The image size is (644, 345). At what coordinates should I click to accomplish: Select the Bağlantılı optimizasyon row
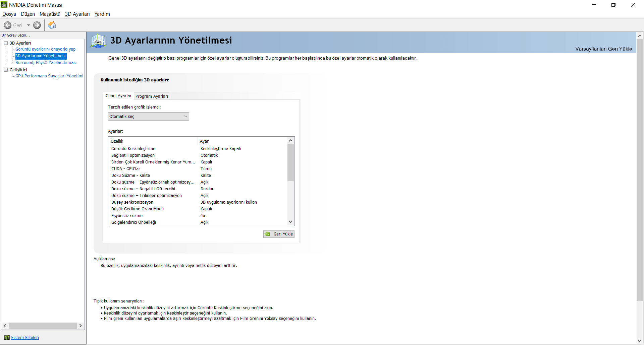[x=198, y=155]
